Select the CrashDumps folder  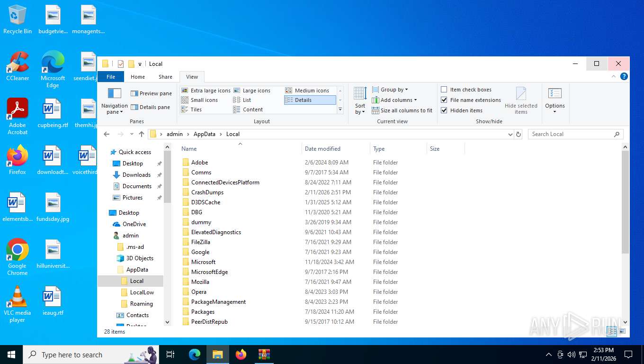(x=207, y=192)
